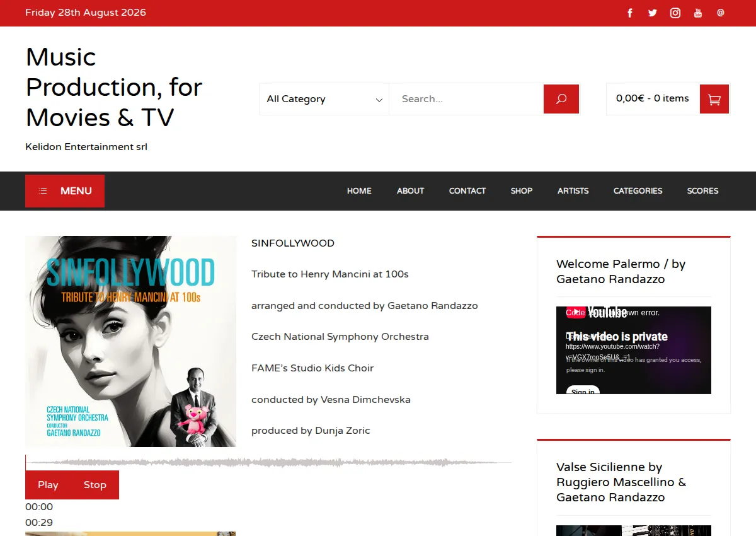The width and height of the screenshot is (756, 536).
Task: Go to the HOME menu item
Action: 359,191
